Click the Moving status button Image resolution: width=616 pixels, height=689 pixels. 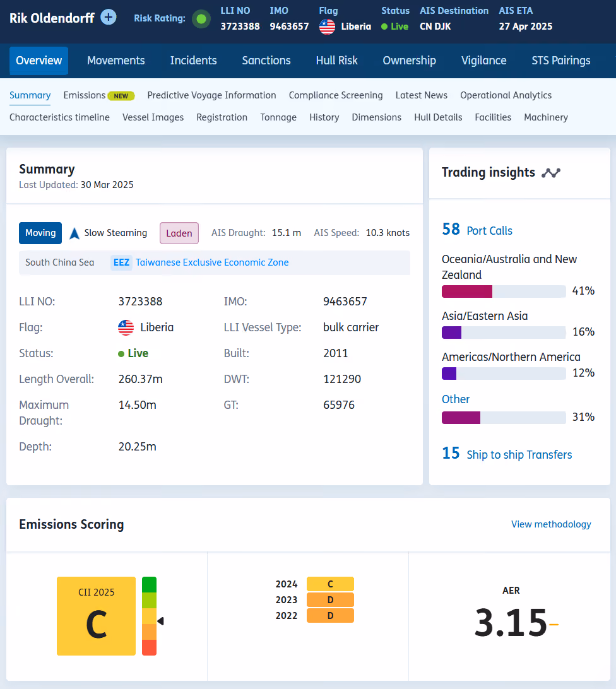(x=40, y=233)
